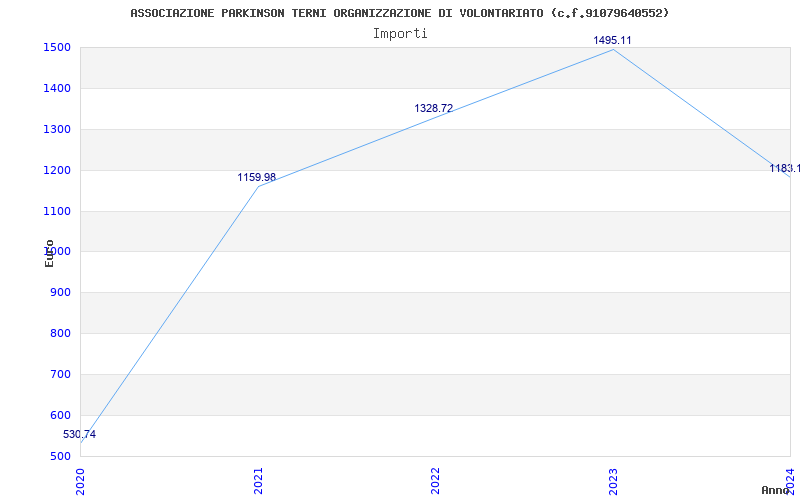Click the 1328.72 data label

click(x=434, y=108)
